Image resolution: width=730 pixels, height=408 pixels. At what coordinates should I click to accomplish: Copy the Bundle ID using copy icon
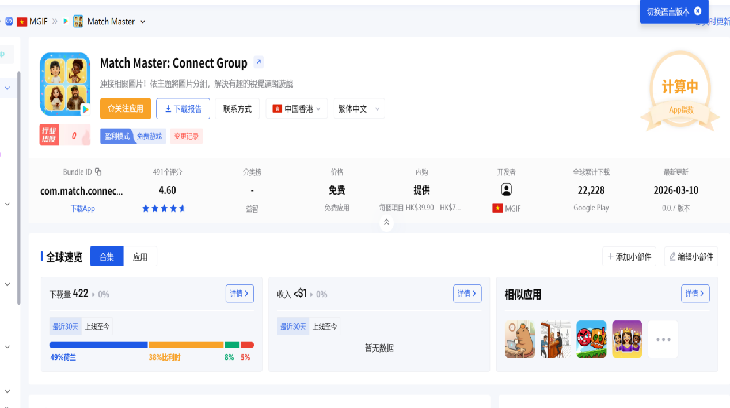[98, 172]
